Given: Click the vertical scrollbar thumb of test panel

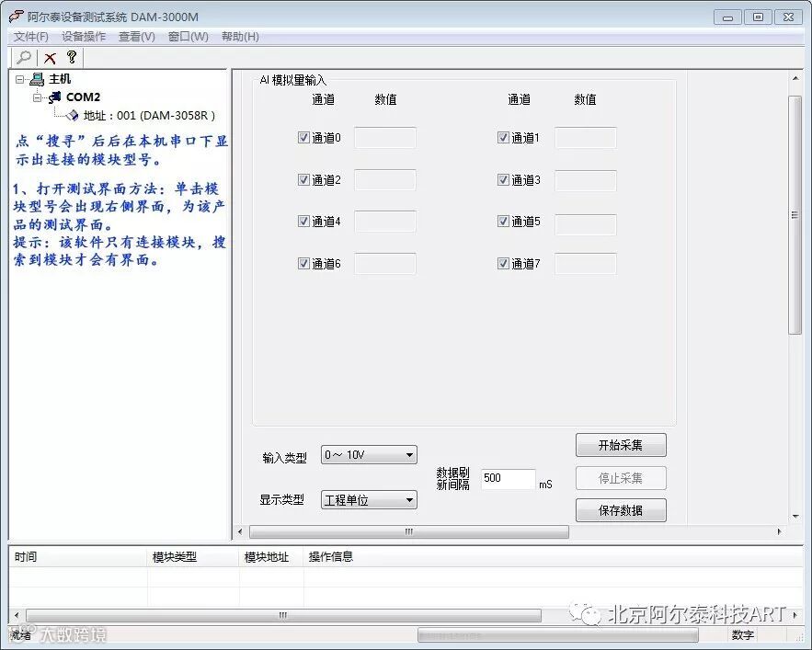Looking at the screenshot, I should point(795,215).
